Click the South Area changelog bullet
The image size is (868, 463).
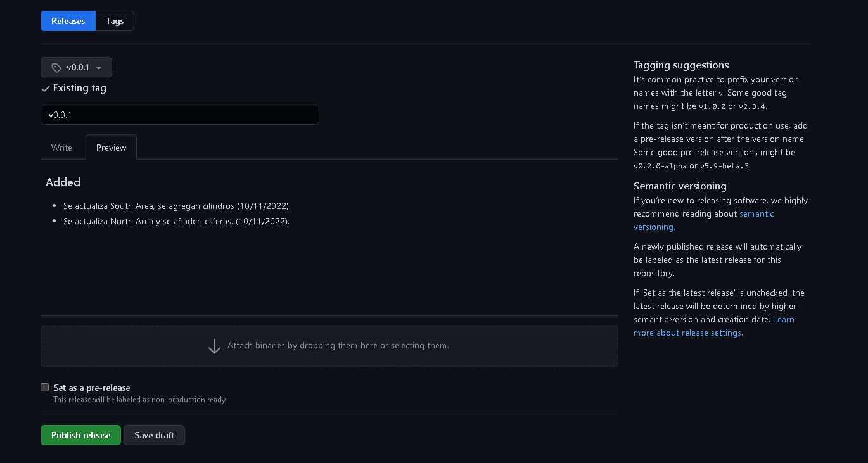click(177, 206)
